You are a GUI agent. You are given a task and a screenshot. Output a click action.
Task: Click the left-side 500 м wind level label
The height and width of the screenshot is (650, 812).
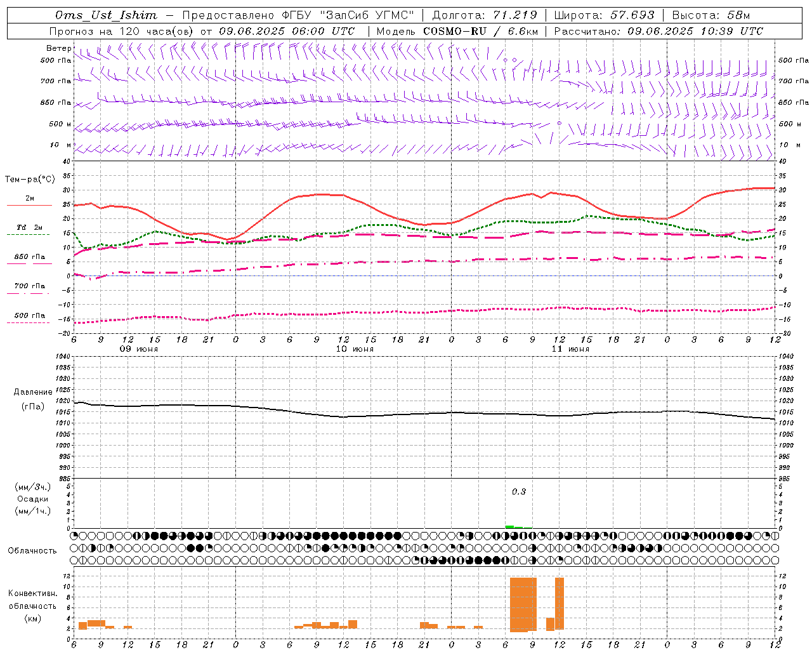pyautogui.click(x=60, y=124)
